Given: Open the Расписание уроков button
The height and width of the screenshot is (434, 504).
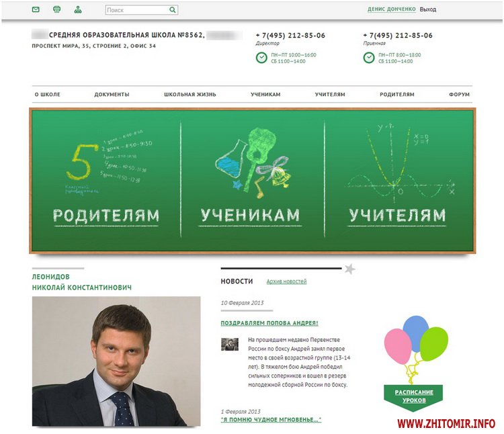Looking at the screenshot, I should 414,397.
